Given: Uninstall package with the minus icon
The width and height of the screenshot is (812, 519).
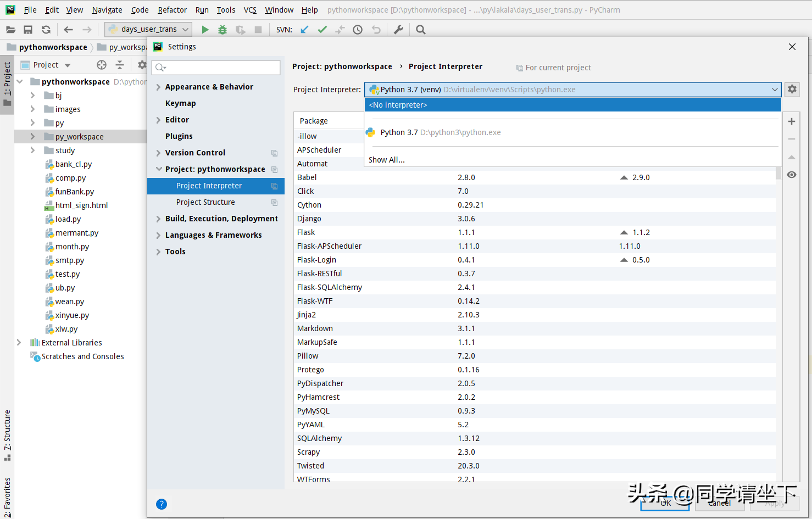Looking at the screenshot, I should pos(792,139).
